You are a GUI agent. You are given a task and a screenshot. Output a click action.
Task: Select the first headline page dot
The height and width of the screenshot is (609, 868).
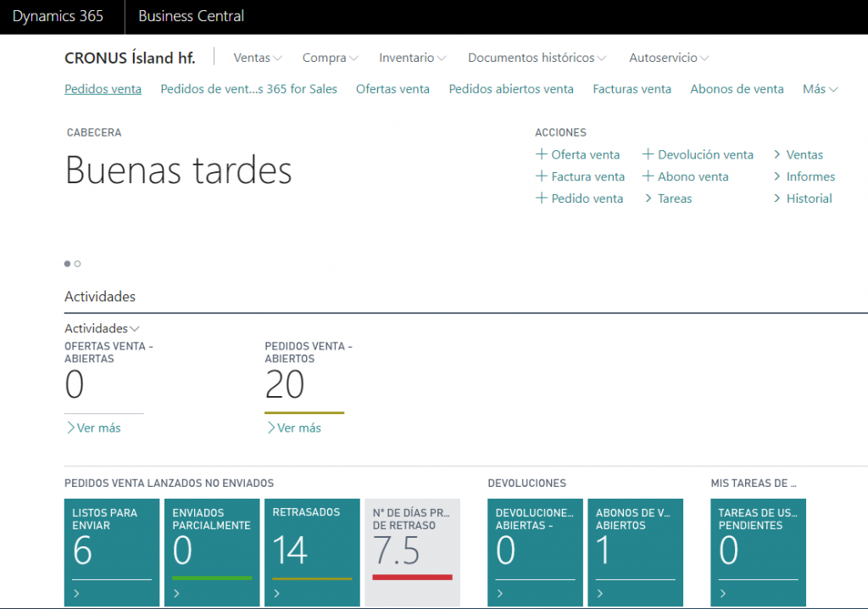(68, 264)
